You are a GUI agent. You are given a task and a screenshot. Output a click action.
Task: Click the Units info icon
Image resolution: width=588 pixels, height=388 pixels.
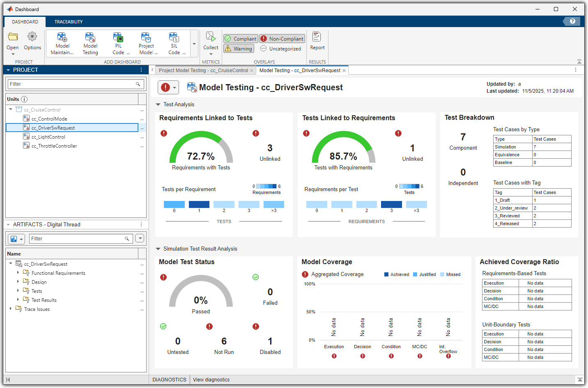pos(24,98)
